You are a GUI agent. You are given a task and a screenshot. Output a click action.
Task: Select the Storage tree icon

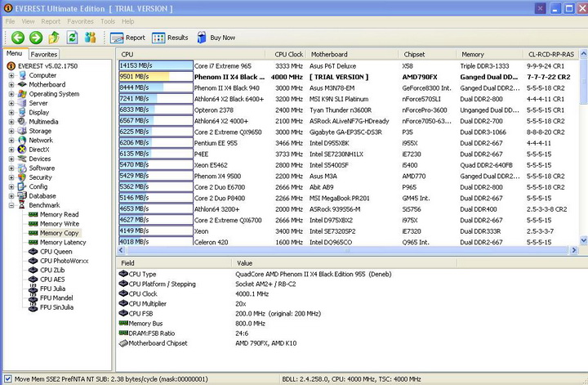pyautogui.click(x=23, y=131)
